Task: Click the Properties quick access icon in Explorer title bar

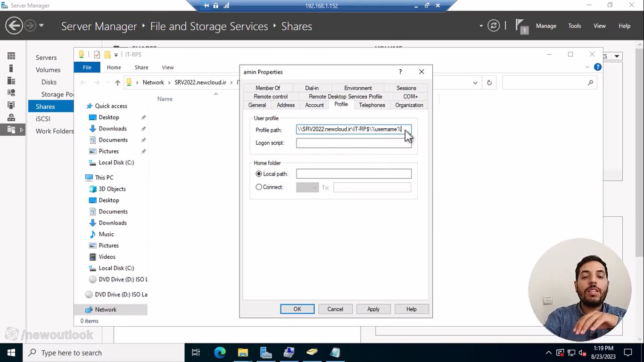Action: point(97,55)
